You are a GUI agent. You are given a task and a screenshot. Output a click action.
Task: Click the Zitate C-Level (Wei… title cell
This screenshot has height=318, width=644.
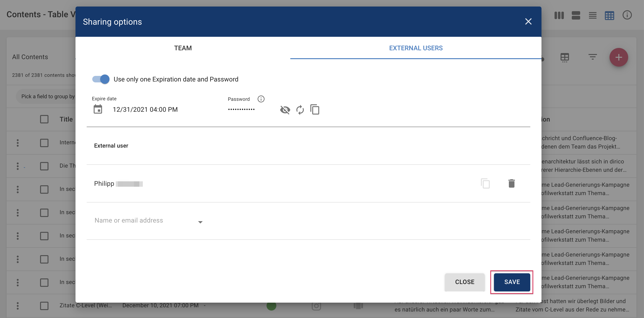[x=86, y=305]
